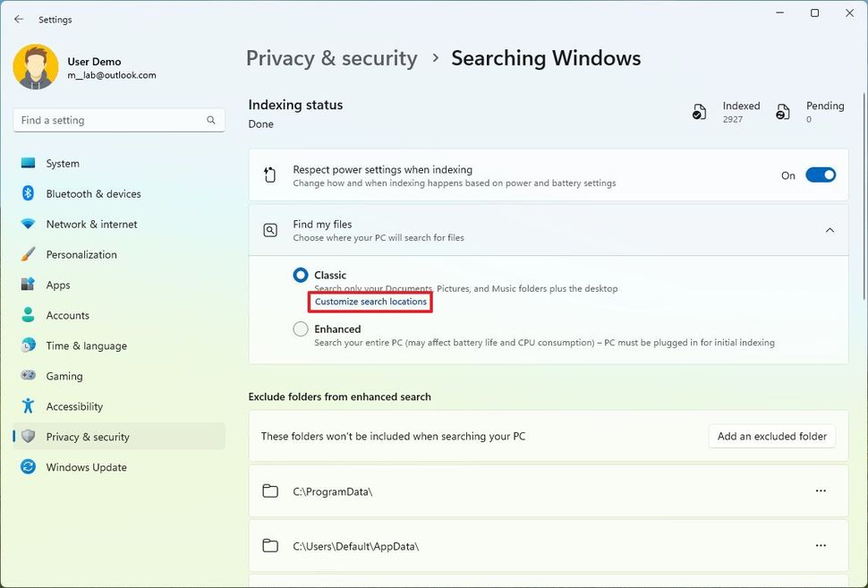Click the back arrow in Settings
The width and height of the screenshot is (868, 588).
18,19
